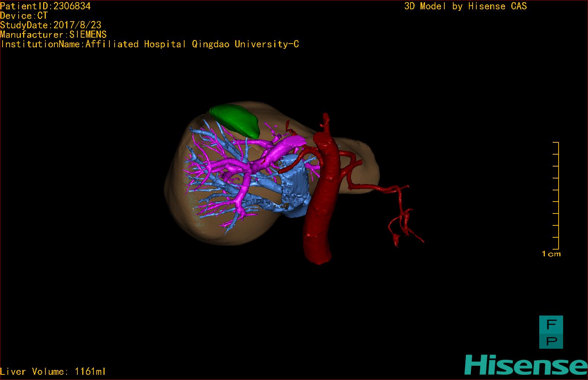Click the green gallbladder model
The image size is (588, 380).
(235, 121)
